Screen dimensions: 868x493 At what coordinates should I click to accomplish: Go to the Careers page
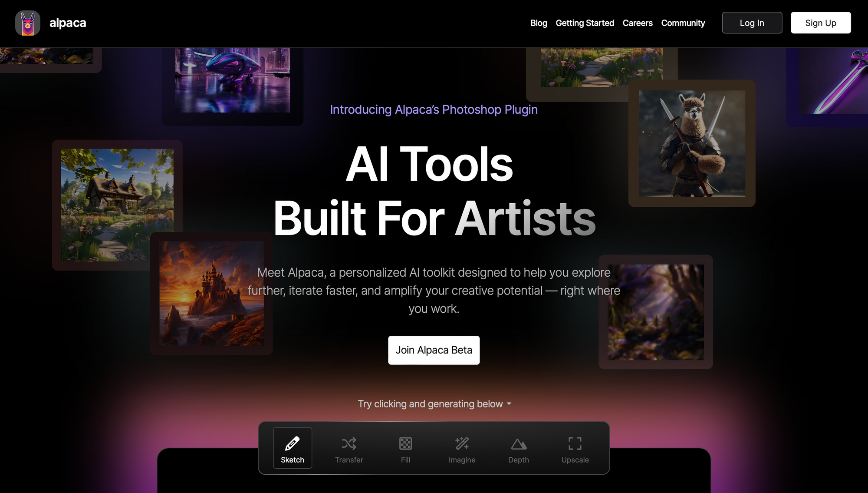point(637,23)
